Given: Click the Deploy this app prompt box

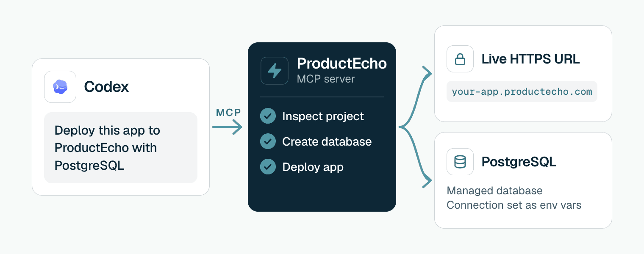Looking at the screenshot, I should tap(121, 148).
